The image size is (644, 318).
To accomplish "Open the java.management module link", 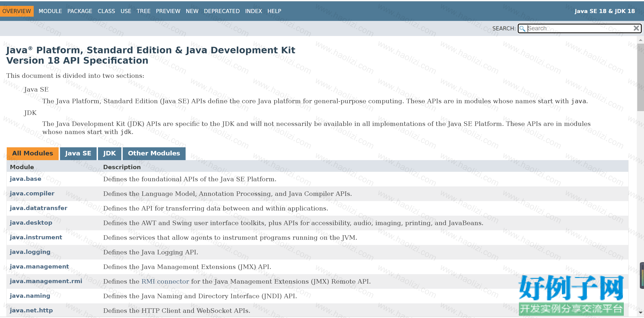I will click(39, 266).
